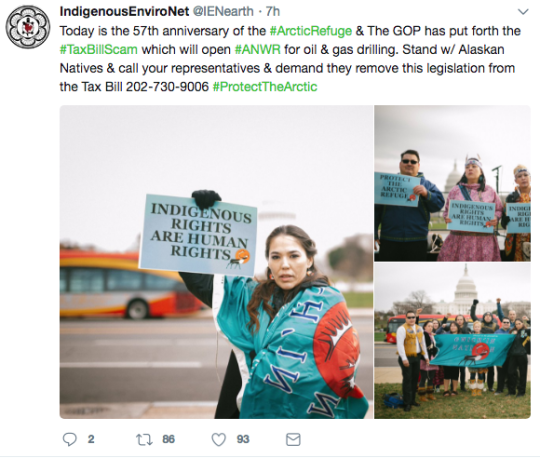The height and width of the screenshot is (458, 540).
Task: Open the IndigenousEnviroNet profile avatar
Action: (28, 26)
